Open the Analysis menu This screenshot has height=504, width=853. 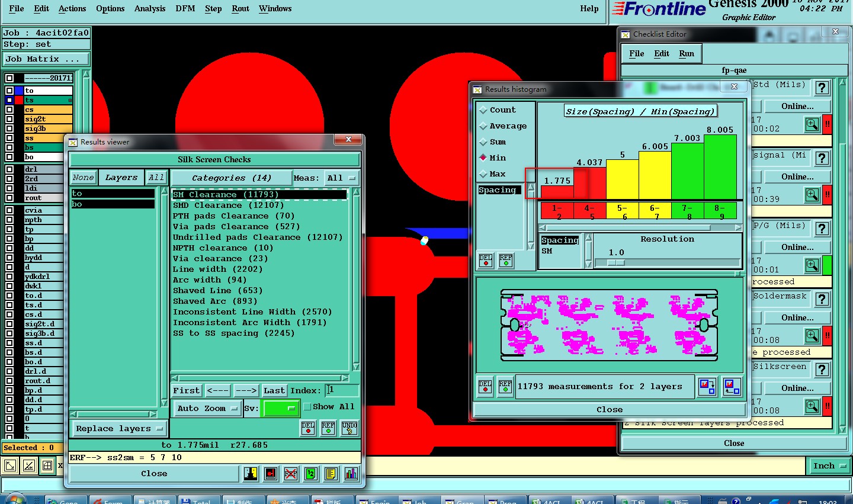coord(150,9)
